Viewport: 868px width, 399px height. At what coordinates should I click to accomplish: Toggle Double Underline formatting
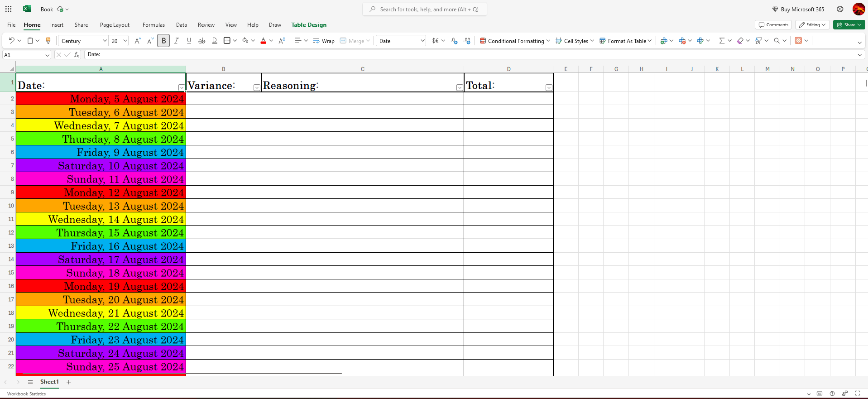click(215, 41)
